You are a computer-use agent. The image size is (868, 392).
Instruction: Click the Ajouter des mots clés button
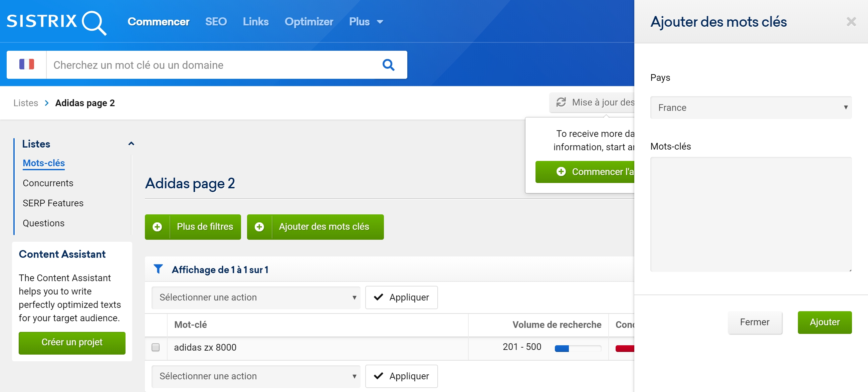[x=315, y=227]
